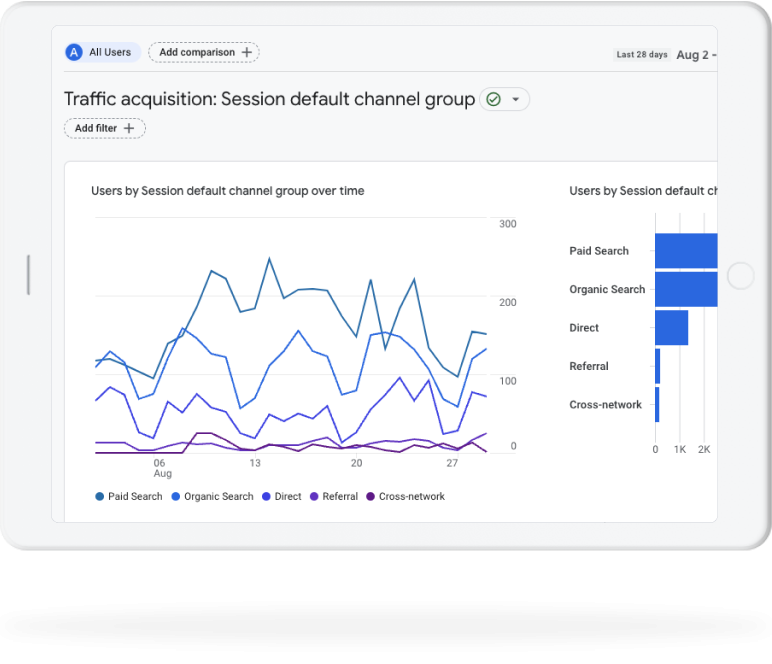The image size is (772, 664).
Task: Open the Last 28 days date range
Action: pos(642,55)
